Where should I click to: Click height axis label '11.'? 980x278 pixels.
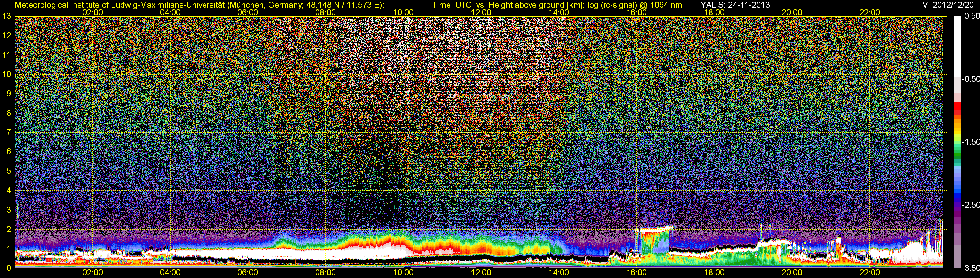7,55
